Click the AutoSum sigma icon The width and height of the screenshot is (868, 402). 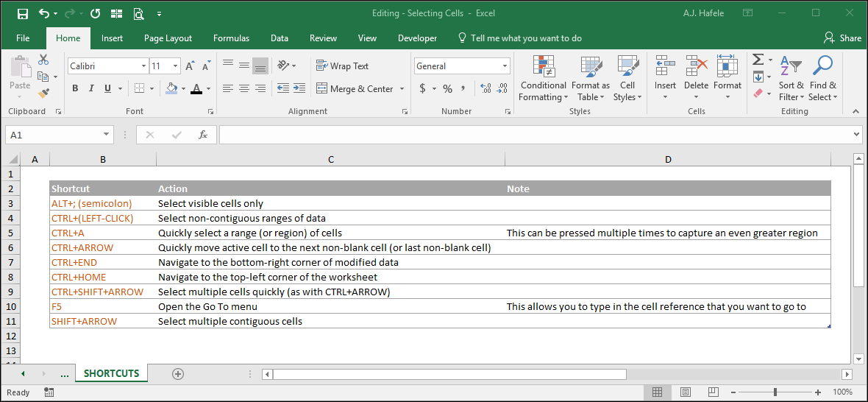758,60
